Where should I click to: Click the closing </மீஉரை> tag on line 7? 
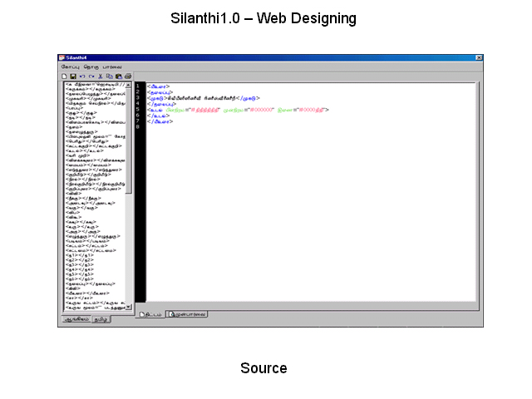pos(160,121)
